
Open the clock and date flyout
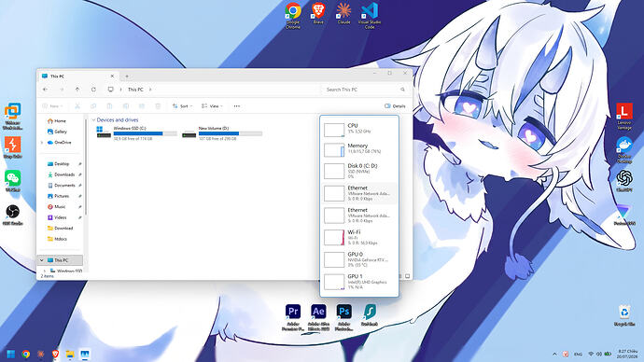pos(627,354)
